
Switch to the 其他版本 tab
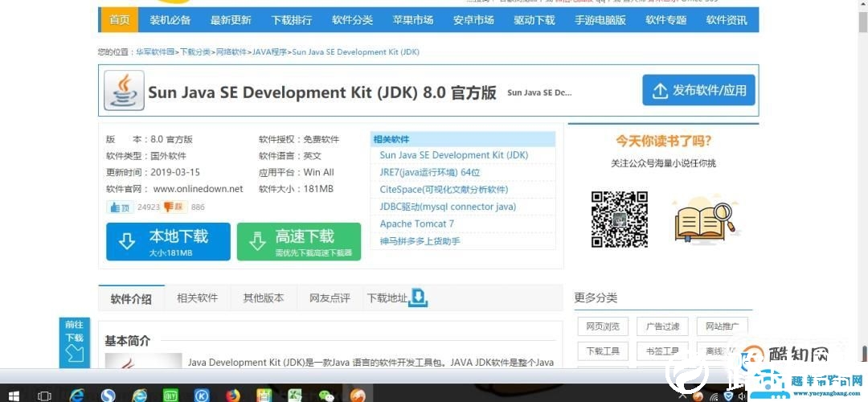pyautogui.click(x=264, y=298)
